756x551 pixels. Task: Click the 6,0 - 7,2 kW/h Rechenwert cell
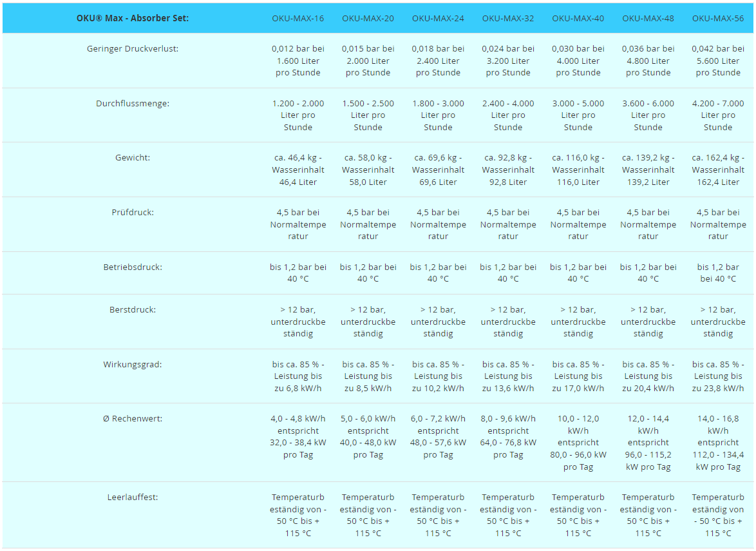click(x=438, y=437)
